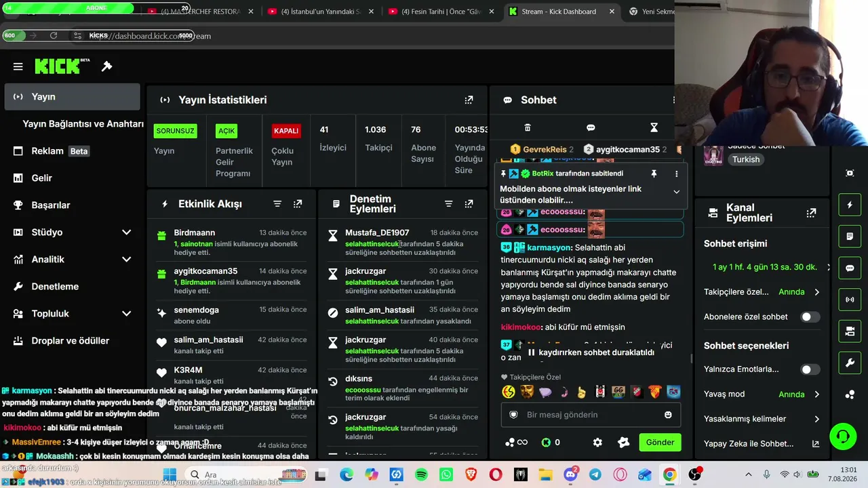Open Droplar ve ödüller in sidebar
Screen dimensions: 868x488
72,341
